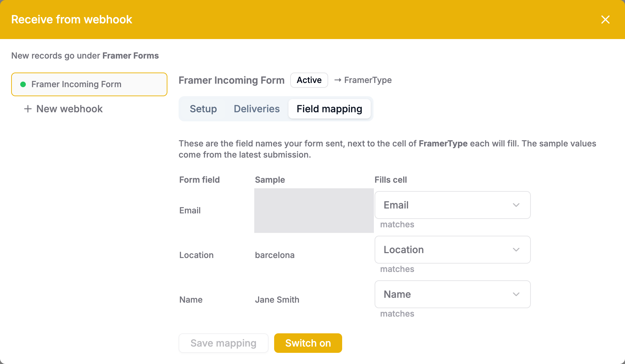Click the 'Location' form field label
625x364 pixels.
click(196, 255)
